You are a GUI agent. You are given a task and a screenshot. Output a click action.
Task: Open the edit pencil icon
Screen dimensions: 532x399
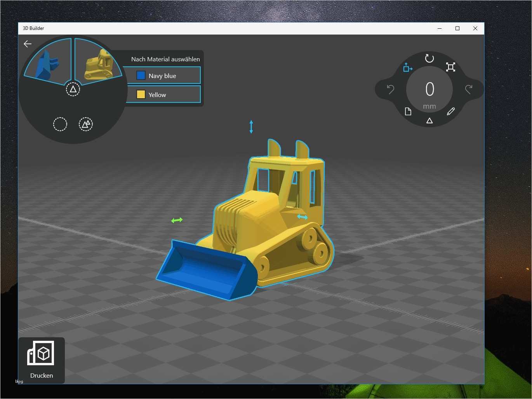point(451,112)
